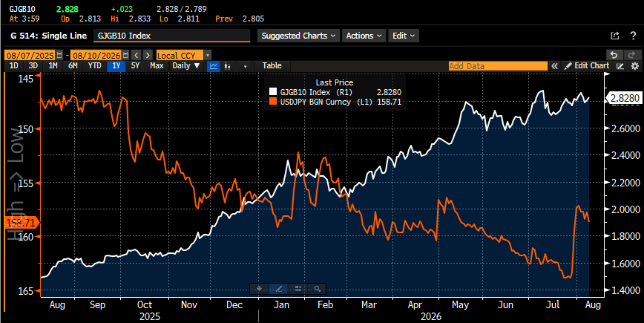
Task: Click the 2026 year label on time axis
Action: 431,316
